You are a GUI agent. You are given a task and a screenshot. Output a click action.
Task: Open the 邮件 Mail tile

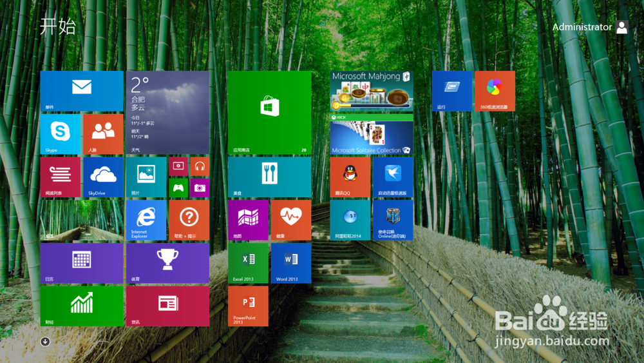[x=82, y=91]
